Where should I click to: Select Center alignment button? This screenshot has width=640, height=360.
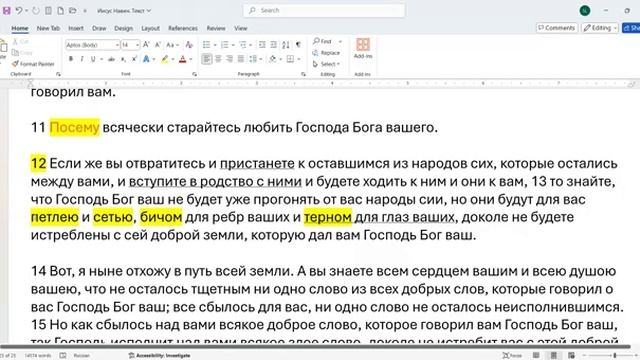point(218,59)
